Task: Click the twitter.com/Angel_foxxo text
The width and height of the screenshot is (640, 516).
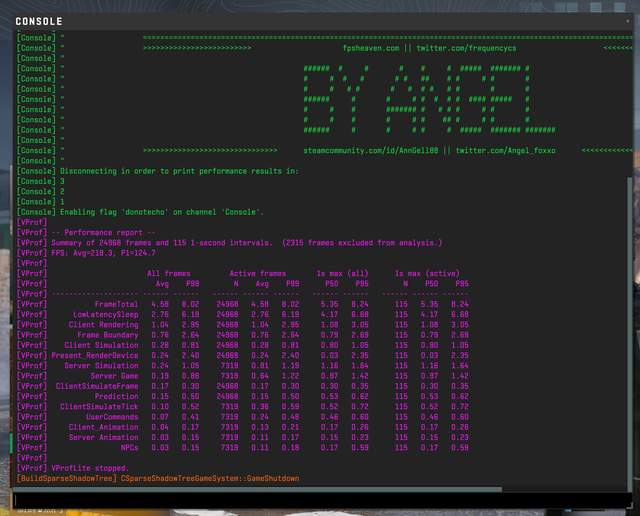Action: [505, 151]
